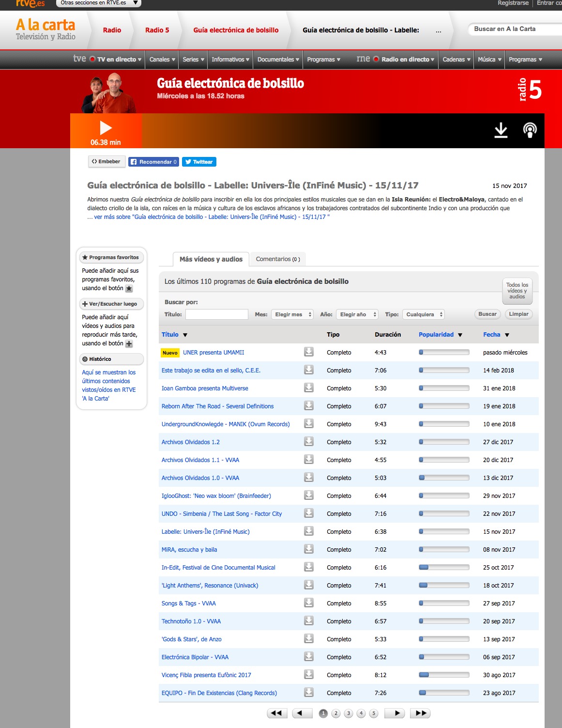Click the download arrow icon in player
Viewport: 562px width, 728px height.
pyautogui.click(x=501, y=130)
